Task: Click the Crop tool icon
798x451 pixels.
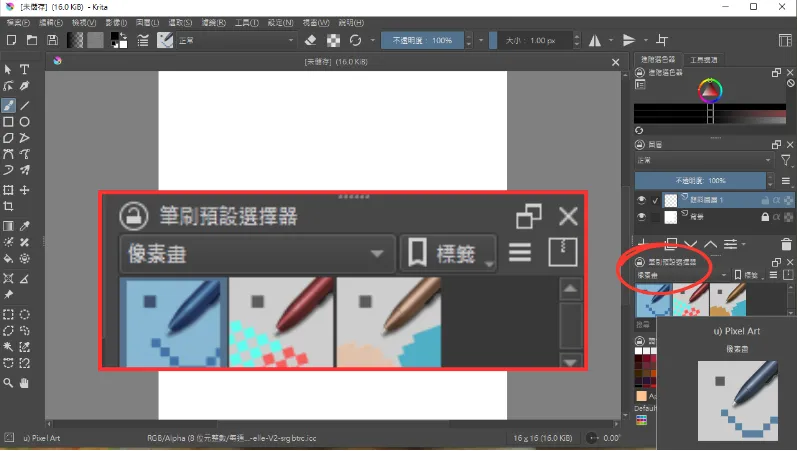Action: (x=9, y=206)
